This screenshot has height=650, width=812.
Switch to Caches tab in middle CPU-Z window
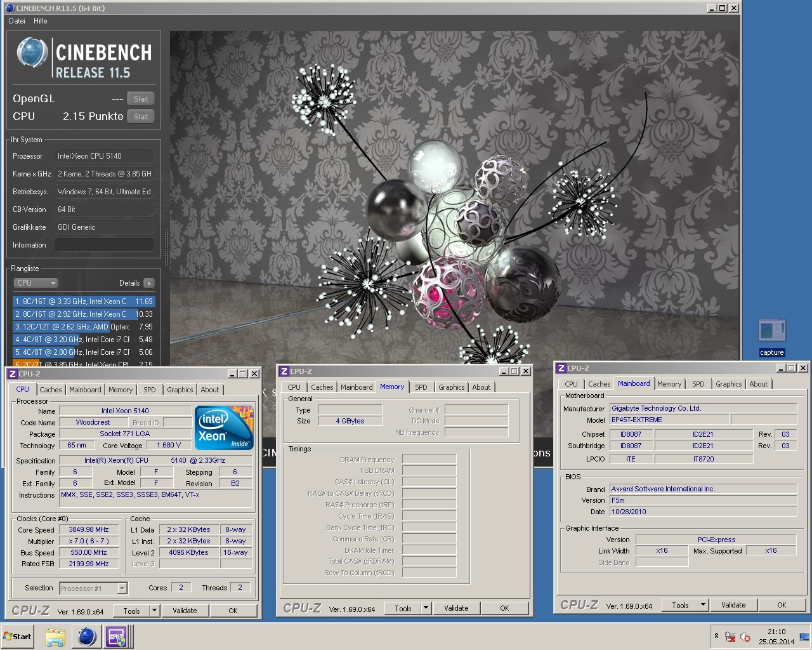pyautogui.click(x=322, y=387)
